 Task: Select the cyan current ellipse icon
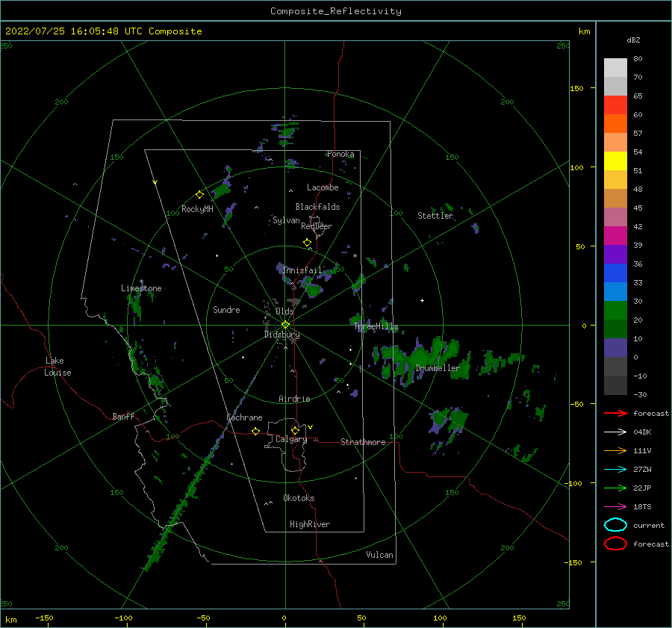tap(615, 525)
